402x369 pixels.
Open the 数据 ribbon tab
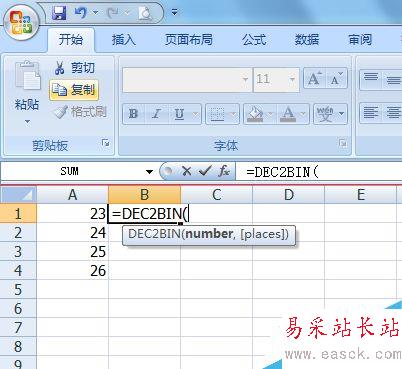[307, 40]
